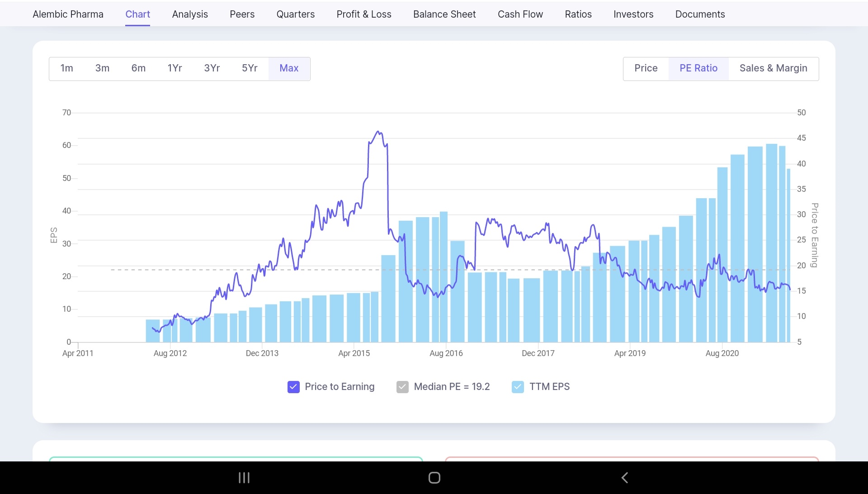Tap Android home button icon
This screenshot has height=494, width=868.
(434, 478)
